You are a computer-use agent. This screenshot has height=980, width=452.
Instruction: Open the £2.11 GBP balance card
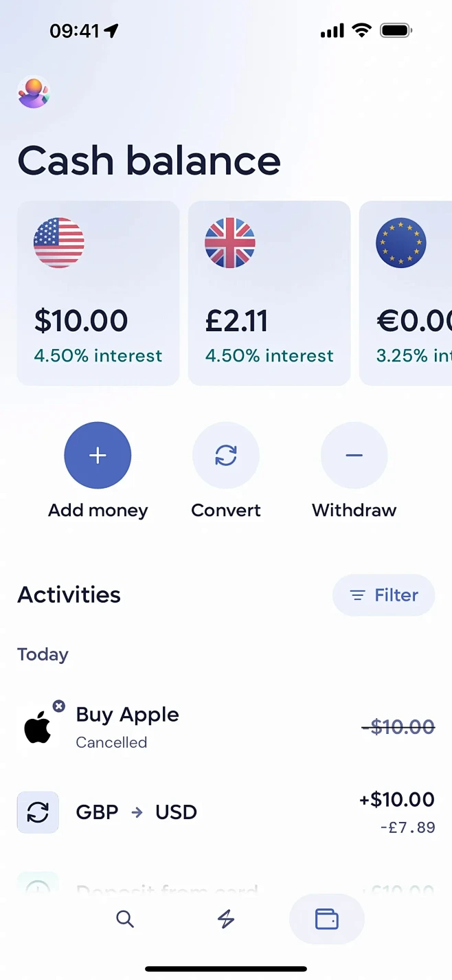(269, 293)
